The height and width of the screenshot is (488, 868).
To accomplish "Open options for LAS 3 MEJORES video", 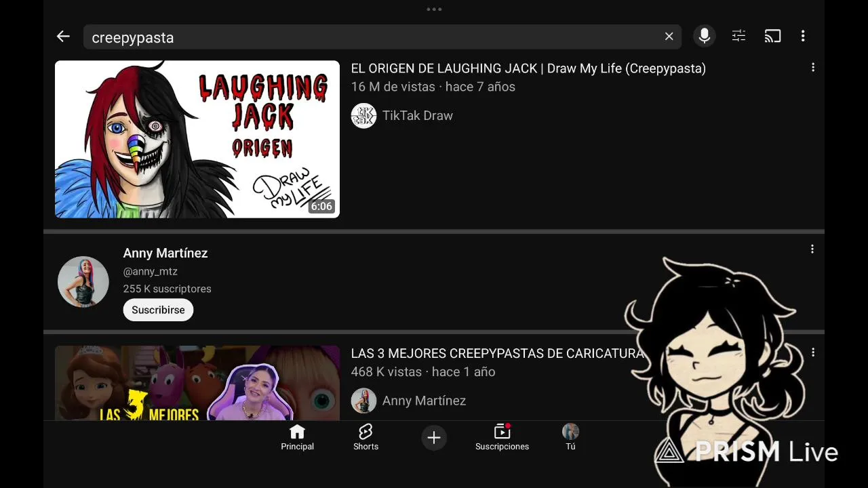I will [812, 352].
